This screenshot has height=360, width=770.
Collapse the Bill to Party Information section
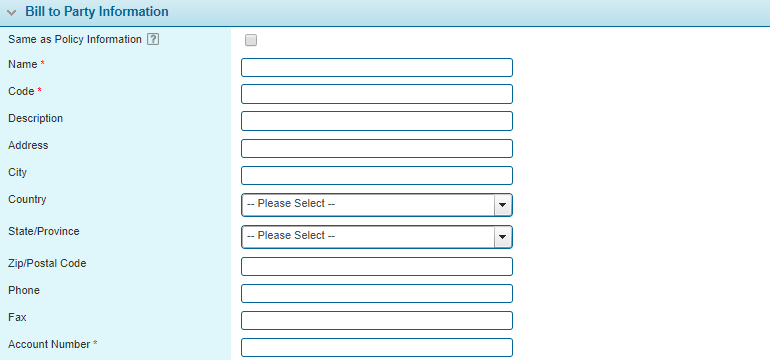11,12
